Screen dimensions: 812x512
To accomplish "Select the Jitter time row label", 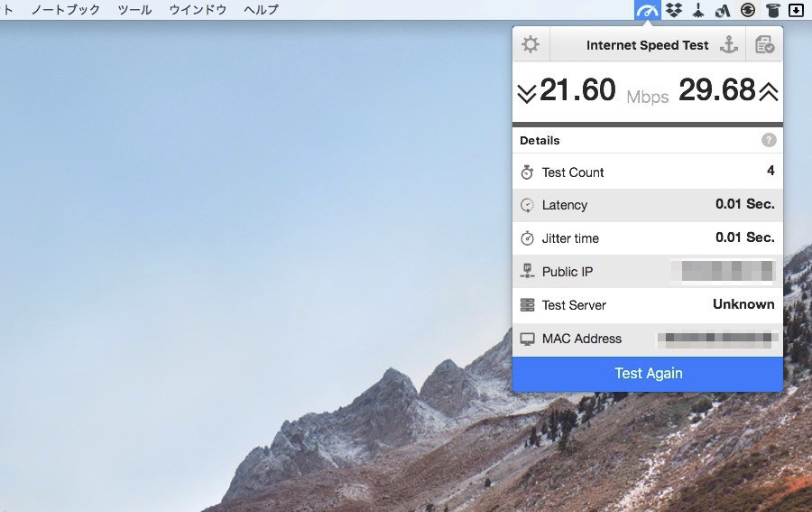I will point(570,238).
